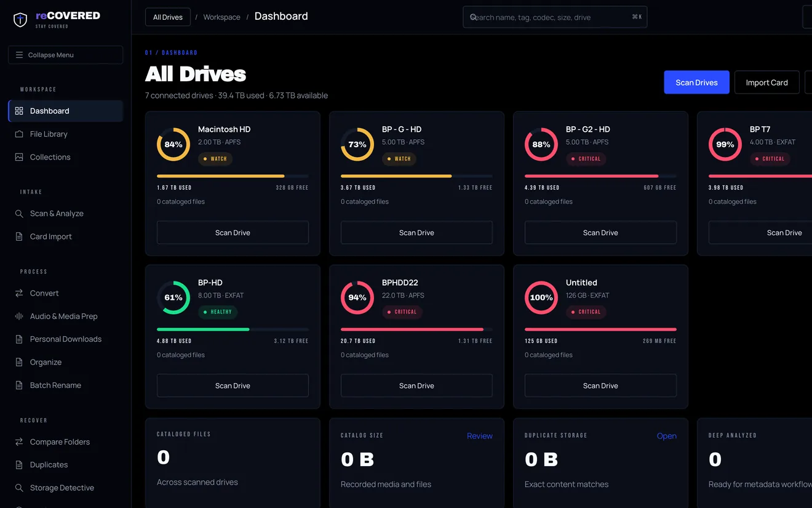Click the BP-HD 61% usage ring
Viewport: 812px width, 508px height.
click(173, 297)
